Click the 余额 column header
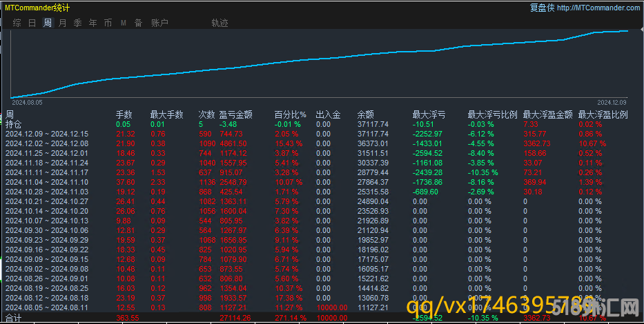The image size is (644, 324). tap(365, 114)
